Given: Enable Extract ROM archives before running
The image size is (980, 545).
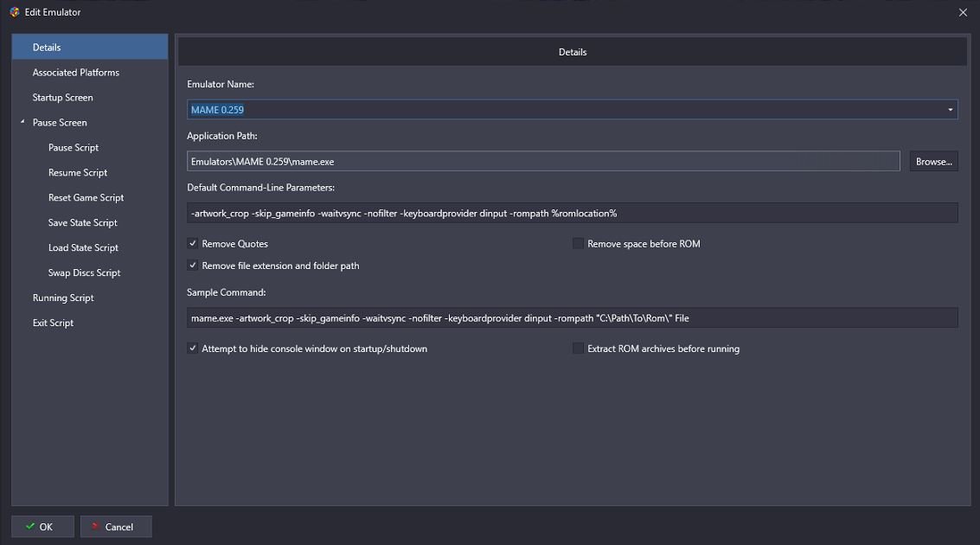Looking at the screenshot, I should [578, 349].
